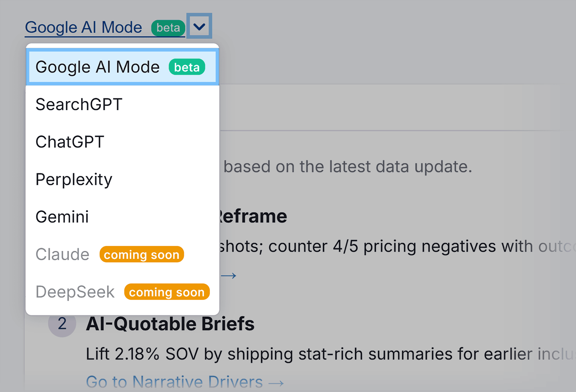The image size is (576, 392).
Task: Click the coming soon badge beside Claude
Action: click(x=141, y=255)
